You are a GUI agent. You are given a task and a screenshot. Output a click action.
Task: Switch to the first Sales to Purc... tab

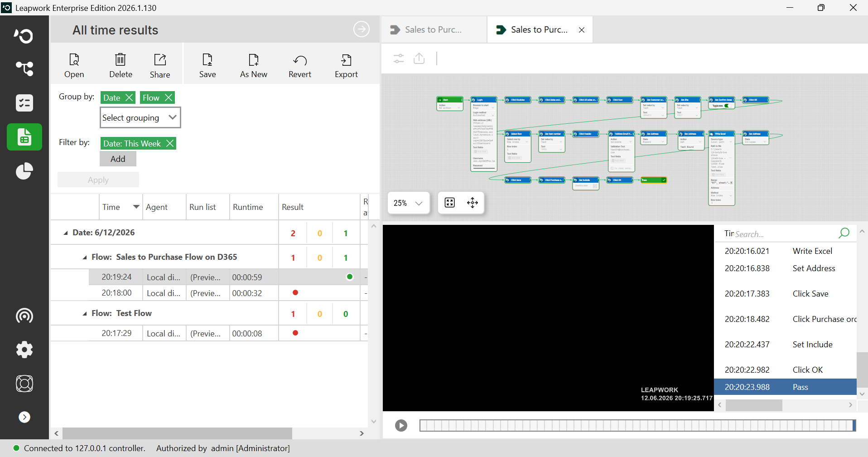[434, 29]
